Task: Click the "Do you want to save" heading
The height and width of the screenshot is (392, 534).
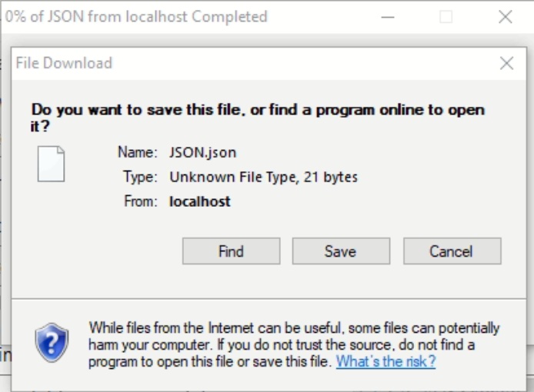Action: [258, 118]
